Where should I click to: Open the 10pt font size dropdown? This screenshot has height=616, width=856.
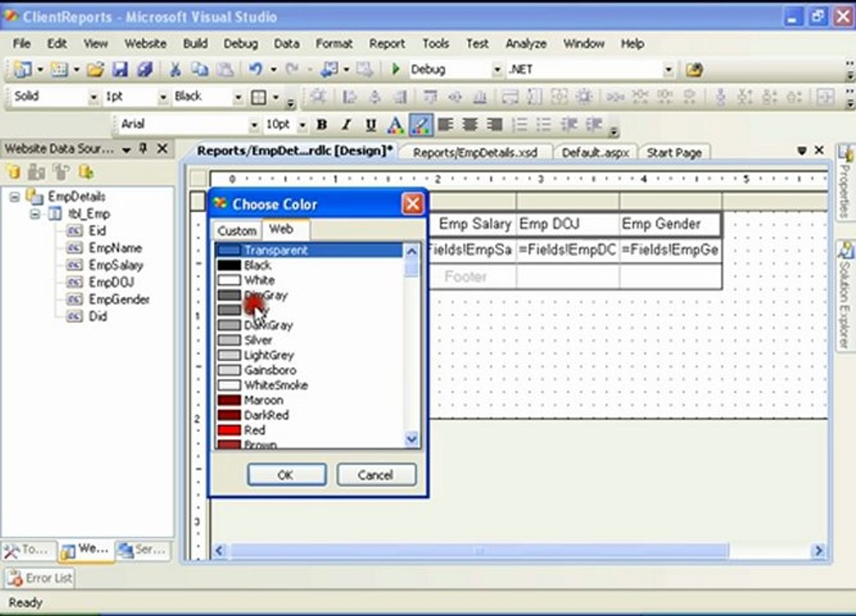point(302,125)
